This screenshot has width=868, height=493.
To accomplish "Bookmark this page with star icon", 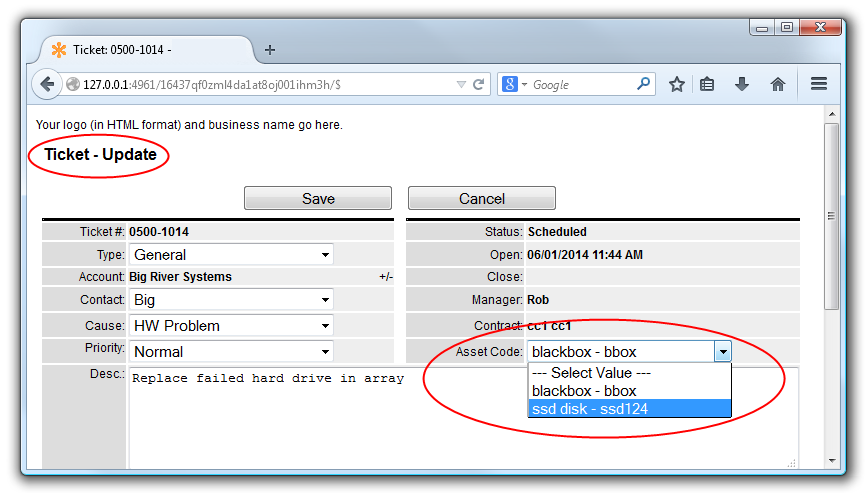I will click(677, 85).
